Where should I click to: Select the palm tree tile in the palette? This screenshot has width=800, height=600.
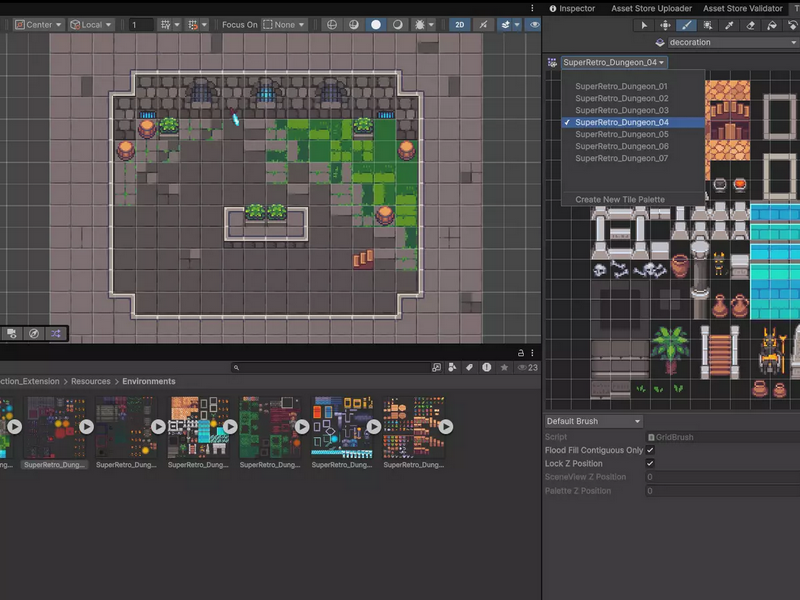click(670, 350)
